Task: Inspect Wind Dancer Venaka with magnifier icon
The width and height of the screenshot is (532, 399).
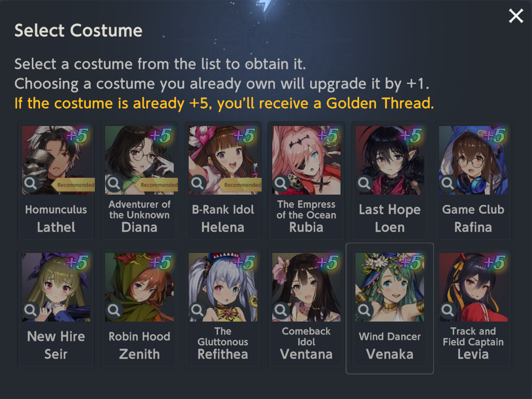Action: (364, 310)
